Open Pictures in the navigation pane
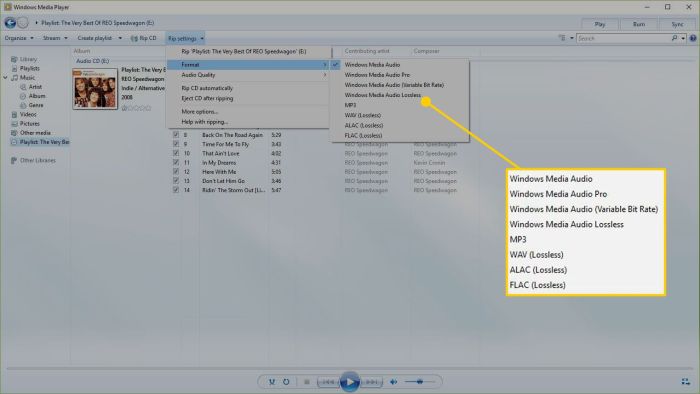 click(29, 124)
